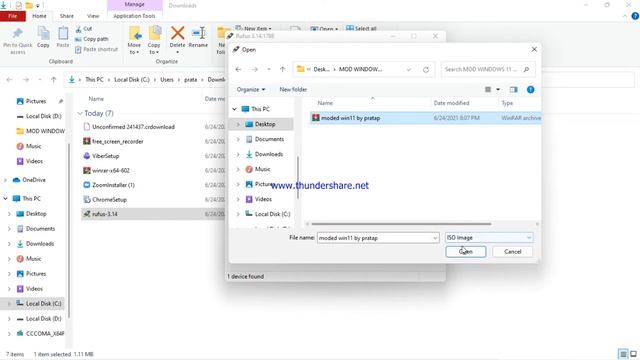Select rufus-3.14 file in Explorer list
The width and height of the screenshot is (640, 360).
point(153,214)
